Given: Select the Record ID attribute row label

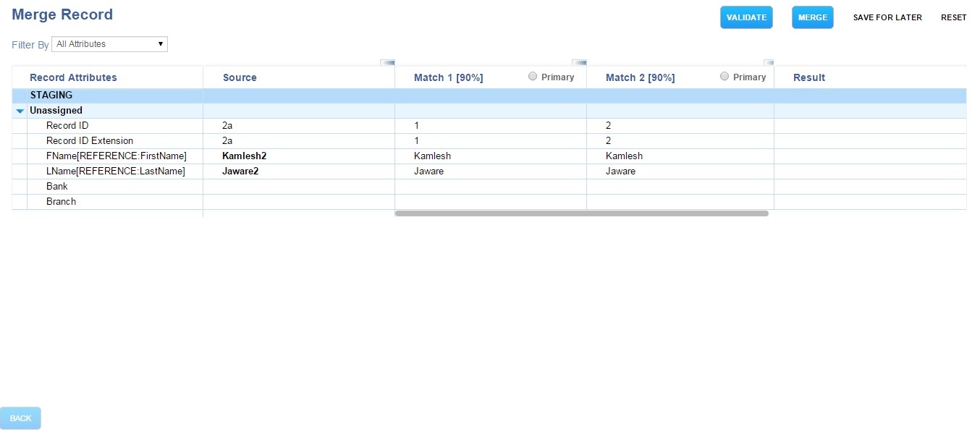Looking at the screenshot, I should [67, 126].
